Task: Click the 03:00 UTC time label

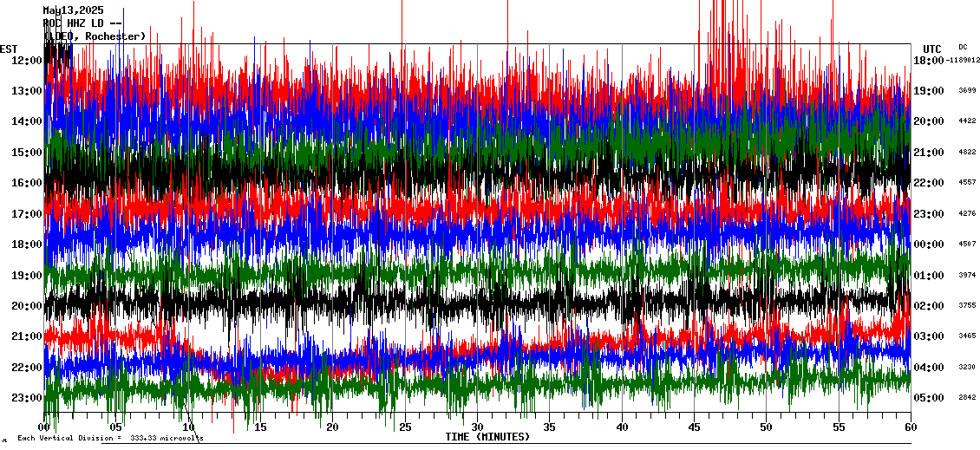Action: point(928,336)
